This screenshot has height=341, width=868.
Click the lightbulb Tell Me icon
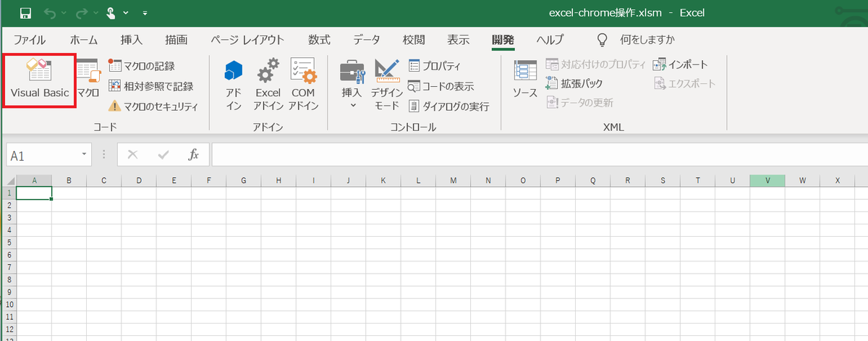point(601,39)
